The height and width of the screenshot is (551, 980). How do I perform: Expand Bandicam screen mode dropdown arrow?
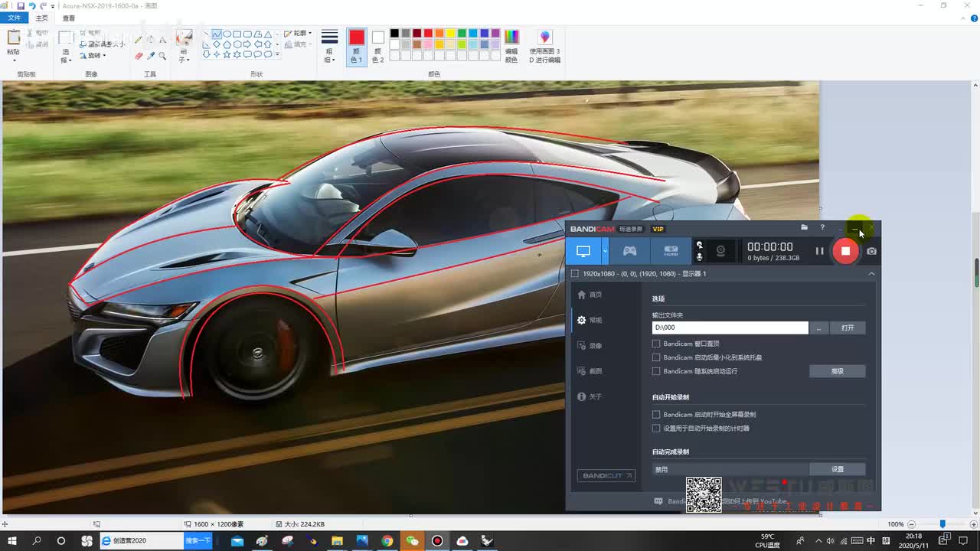click(x=605, y=251)
